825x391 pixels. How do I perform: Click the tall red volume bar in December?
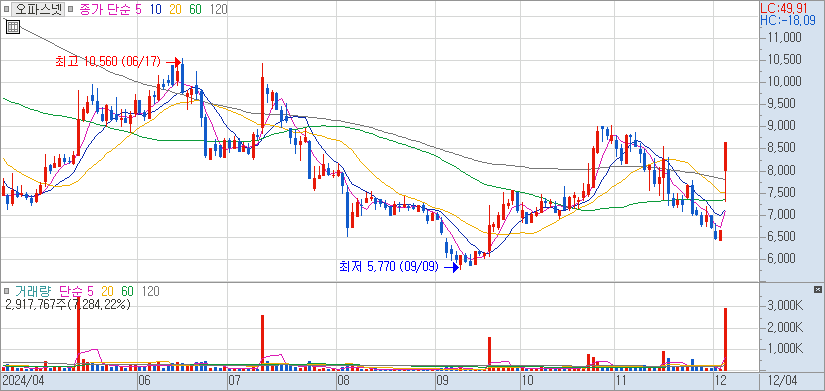point(726,339)
